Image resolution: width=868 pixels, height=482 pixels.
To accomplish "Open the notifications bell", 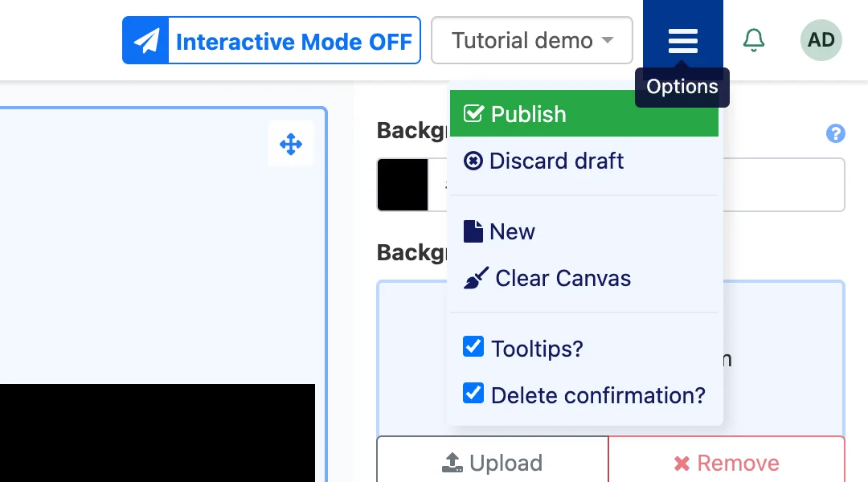I will tap(753, 40).
